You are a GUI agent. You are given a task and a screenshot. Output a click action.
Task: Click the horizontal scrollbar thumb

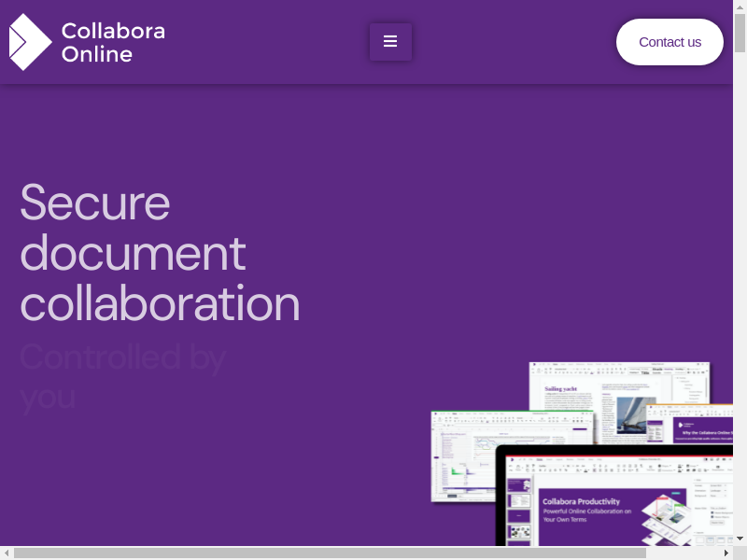coord(327,553)
